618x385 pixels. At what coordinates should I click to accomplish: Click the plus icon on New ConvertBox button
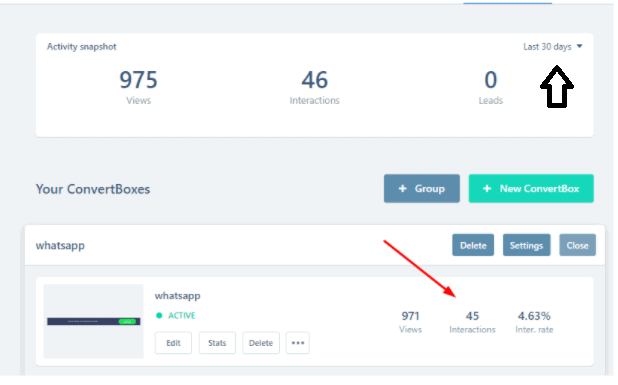click(487, 189)
